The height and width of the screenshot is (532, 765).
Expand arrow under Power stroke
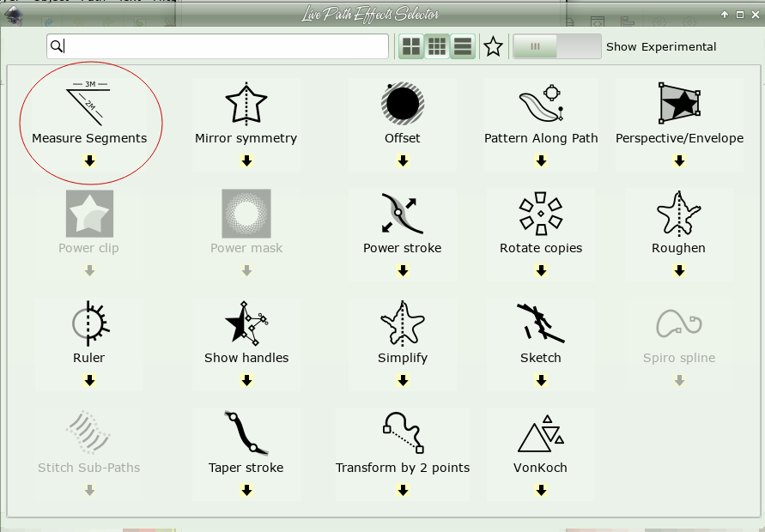(x=403, y=270)
